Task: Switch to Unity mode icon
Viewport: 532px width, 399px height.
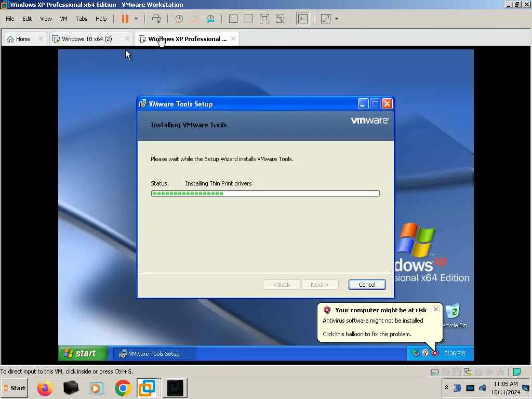Action: 280,19
